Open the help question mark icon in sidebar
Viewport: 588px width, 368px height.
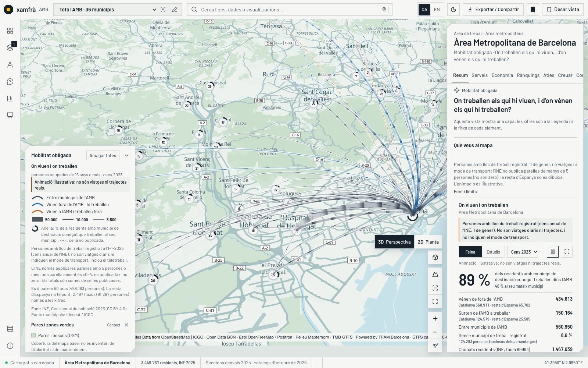[10, 81]
